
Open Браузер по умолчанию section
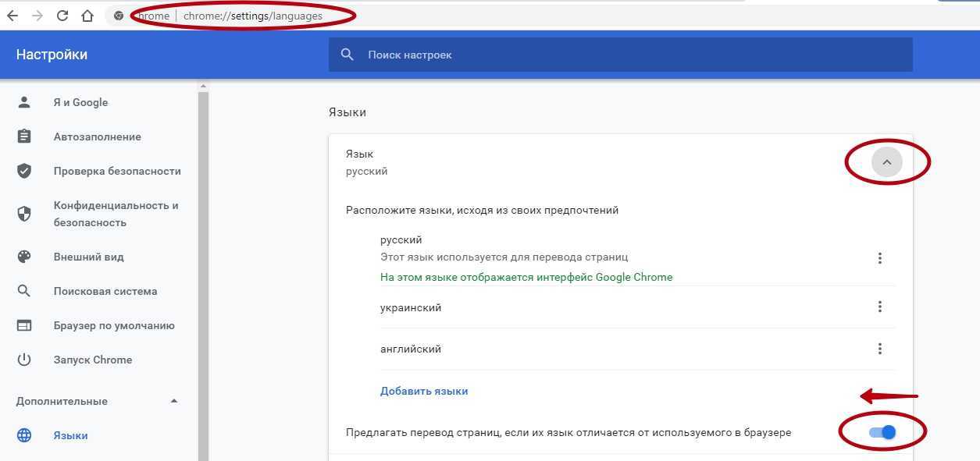(114, 325)
